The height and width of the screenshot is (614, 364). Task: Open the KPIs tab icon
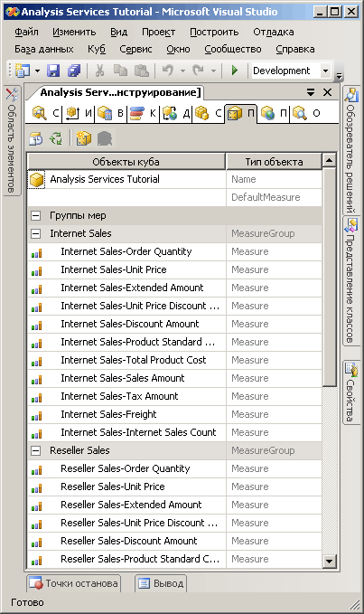coord(137,113)
